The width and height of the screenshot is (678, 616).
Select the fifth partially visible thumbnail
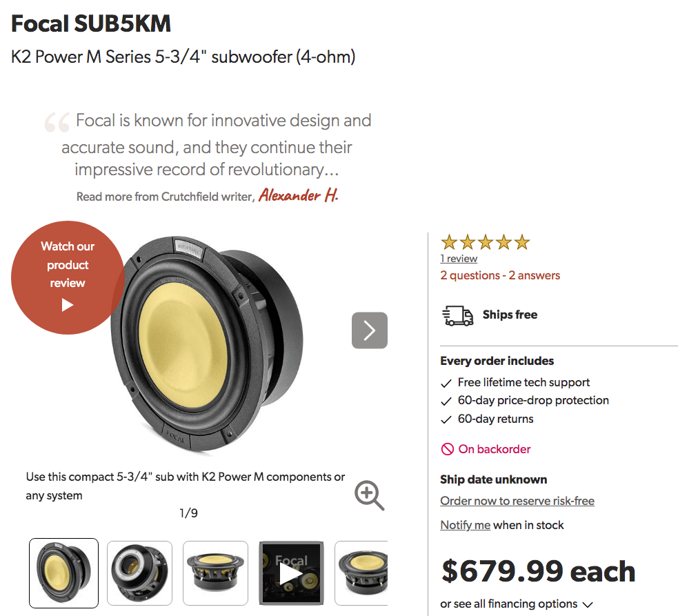tap(361, 573)
